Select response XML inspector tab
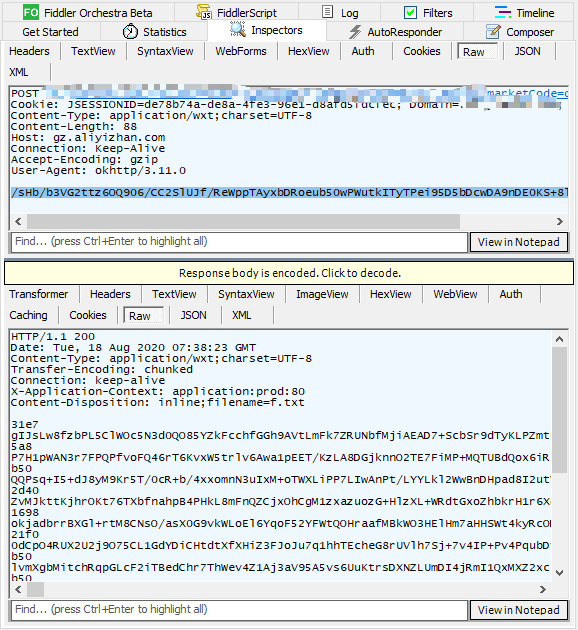The width and height of the screenshot is (578, 630). pyautogui.click(x=241, y=315)
